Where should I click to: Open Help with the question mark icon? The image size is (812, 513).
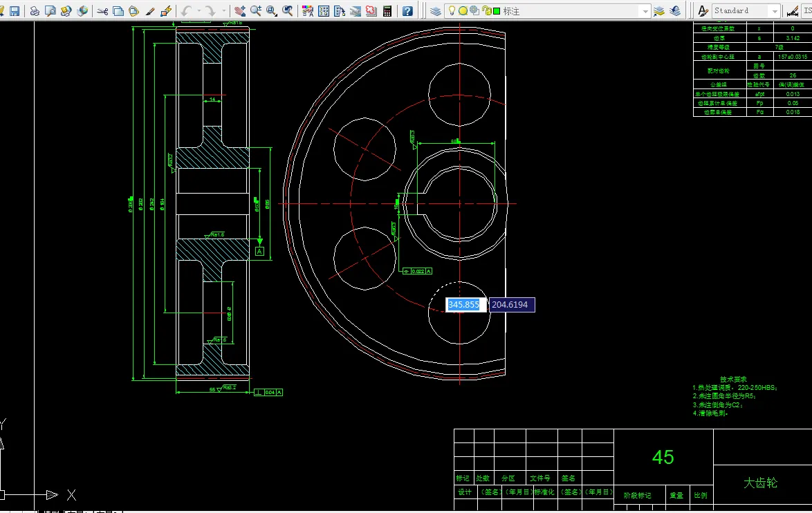pyautogui.click(x=407, y=11)
